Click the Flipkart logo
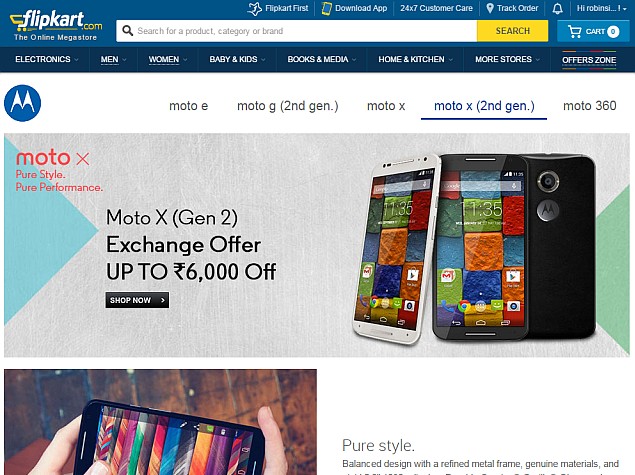635x475 pixels. coord(56,26)
